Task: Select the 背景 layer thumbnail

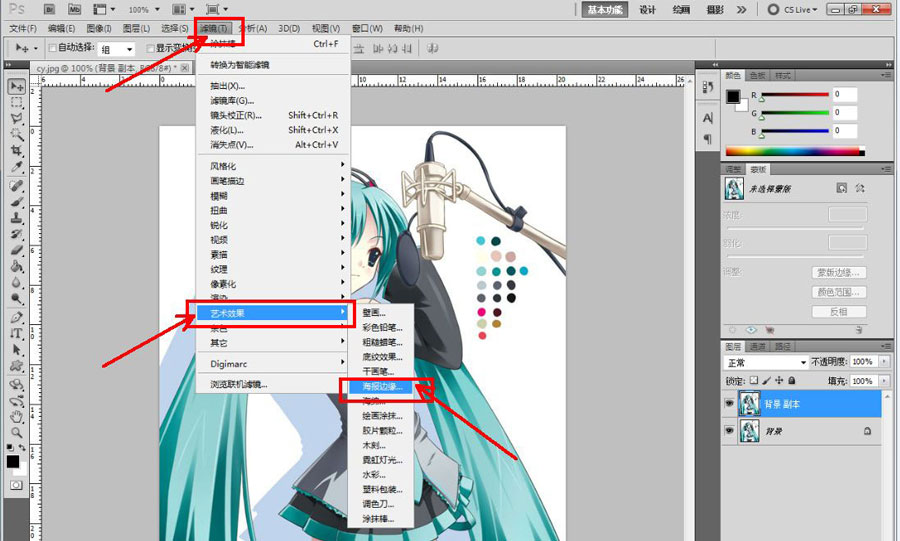Action: click(749, 431)
